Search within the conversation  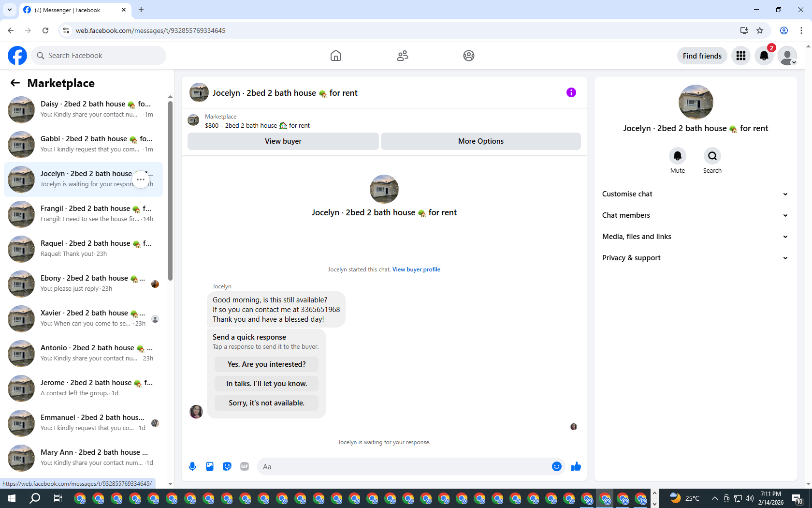click(712, 156)
